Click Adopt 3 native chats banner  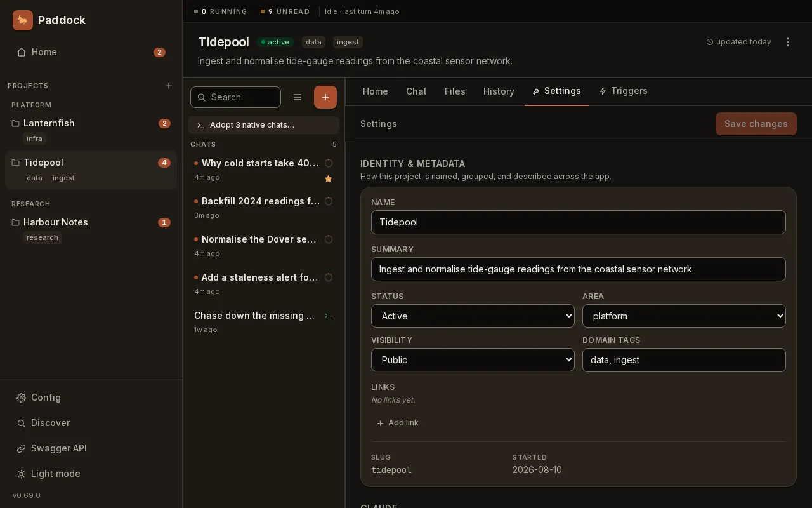tap(263, 125)
